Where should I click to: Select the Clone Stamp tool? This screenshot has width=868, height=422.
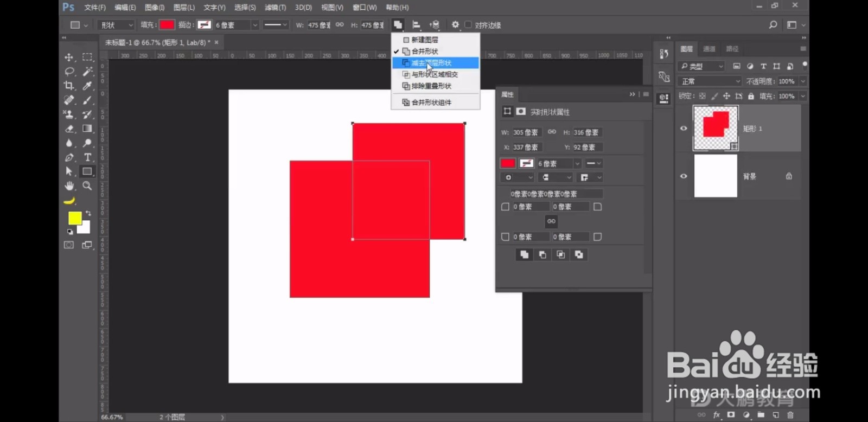pyautogui.click(x=69, y=114)
